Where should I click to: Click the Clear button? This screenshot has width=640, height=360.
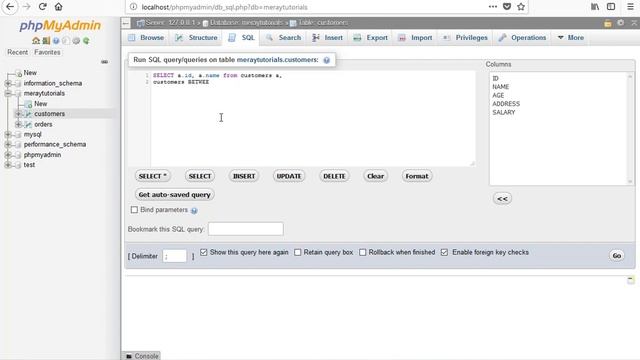pos(375,176)
